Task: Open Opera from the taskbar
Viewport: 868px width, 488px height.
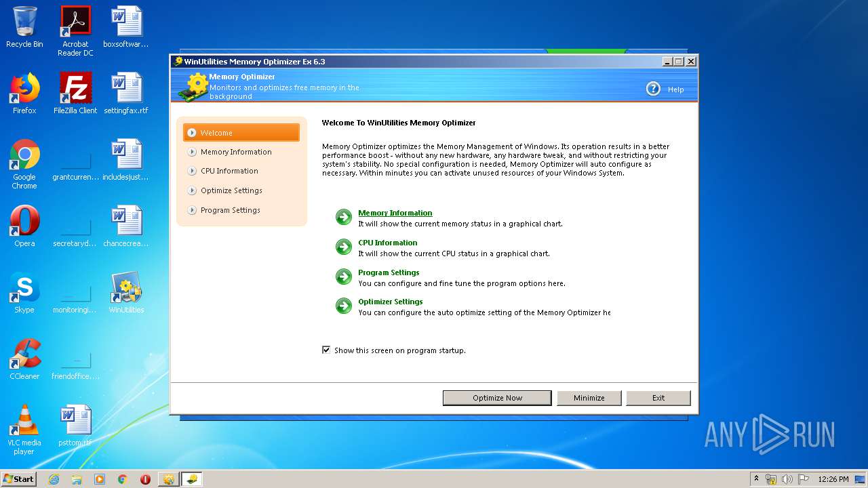Action: 145,479
